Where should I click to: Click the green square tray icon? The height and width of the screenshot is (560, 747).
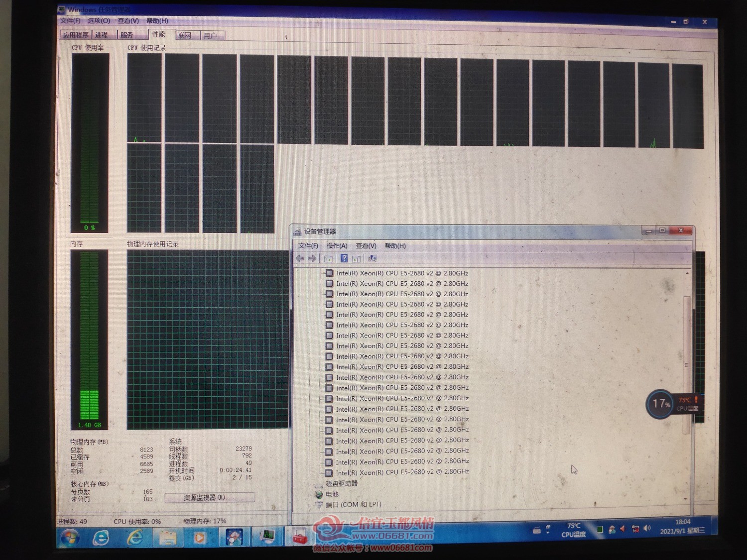pos(600,530)
